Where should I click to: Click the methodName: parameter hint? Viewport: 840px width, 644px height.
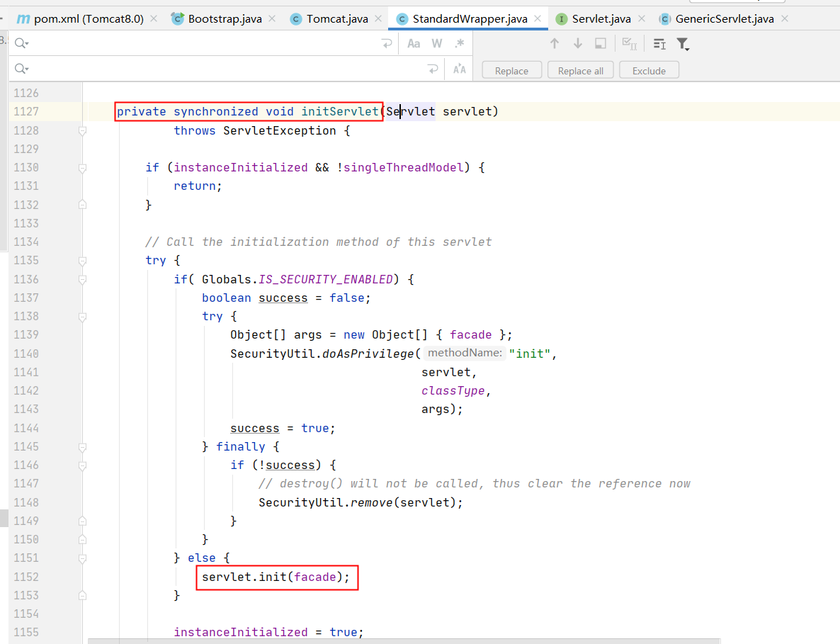[465, 353]
